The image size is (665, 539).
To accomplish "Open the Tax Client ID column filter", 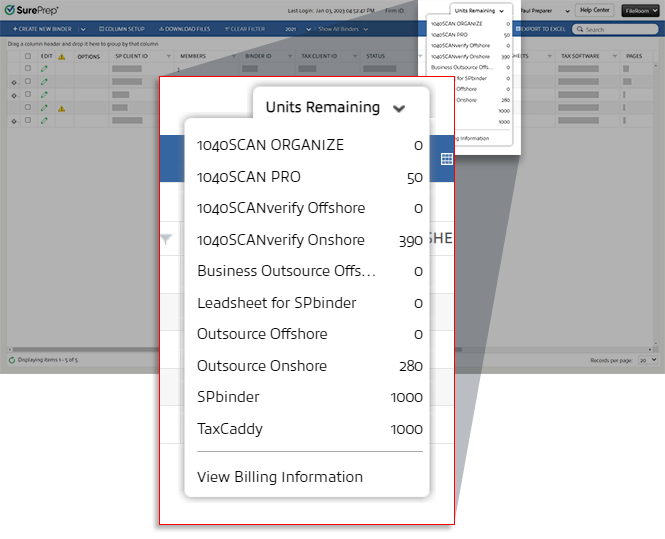I will [355, 56].
